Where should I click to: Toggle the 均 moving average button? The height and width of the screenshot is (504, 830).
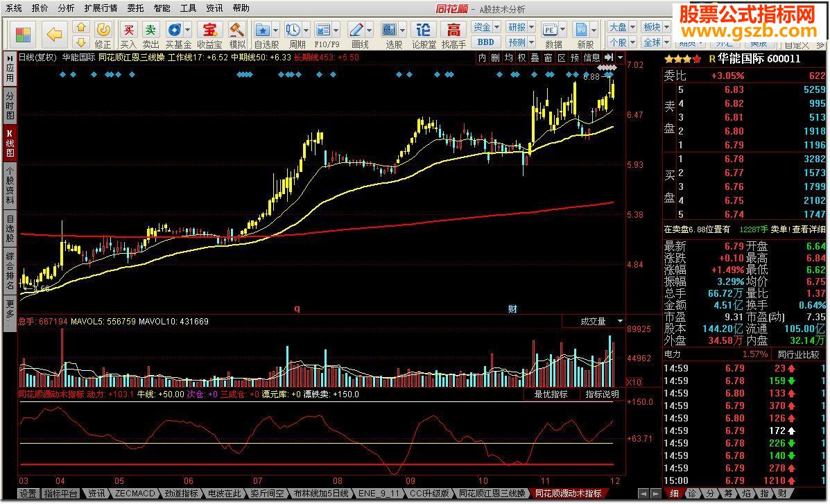coord(508,57)
